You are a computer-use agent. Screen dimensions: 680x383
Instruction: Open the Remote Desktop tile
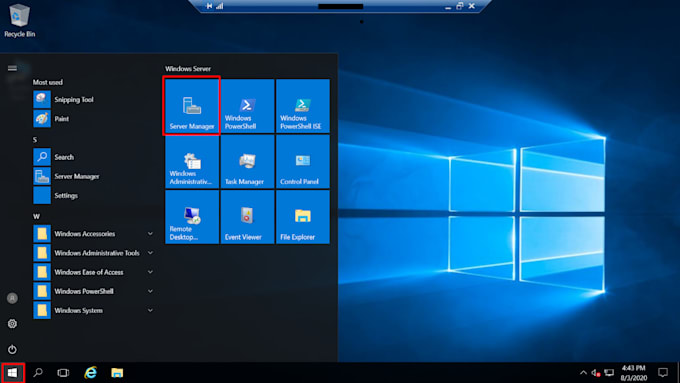(x=192, y=217)
